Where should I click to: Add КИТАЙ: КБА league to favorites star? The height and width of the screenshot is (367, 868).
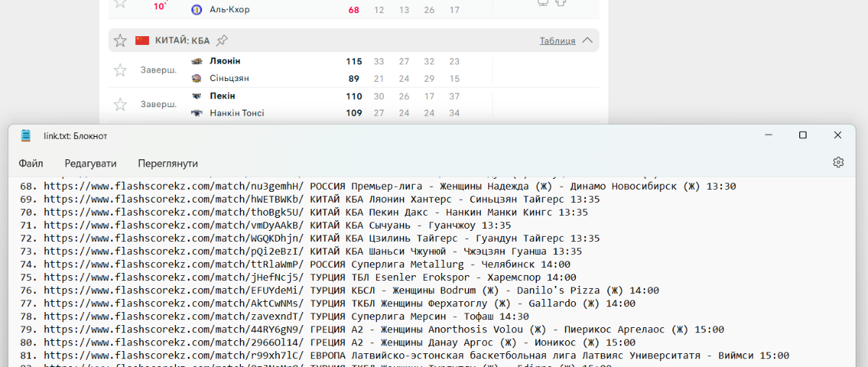click(120, 41)
